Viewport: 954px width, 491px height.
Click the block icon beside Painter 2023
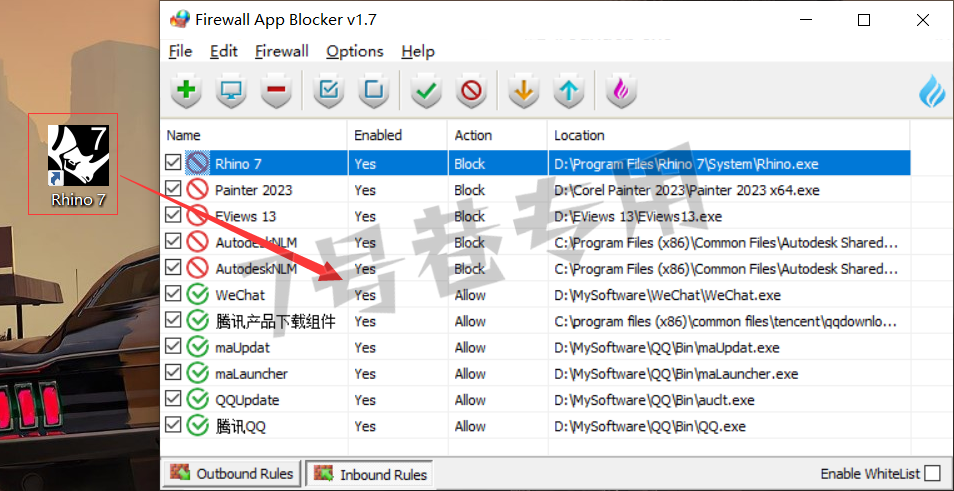tap(197, 190)
